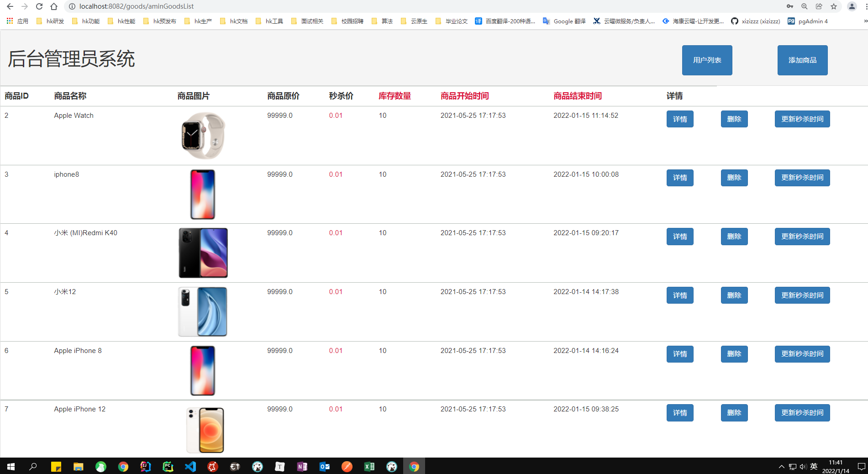This screenshot has width=868, height=474.
Task: Delete the Redmi K40 item
Action: tap(734, 237)
